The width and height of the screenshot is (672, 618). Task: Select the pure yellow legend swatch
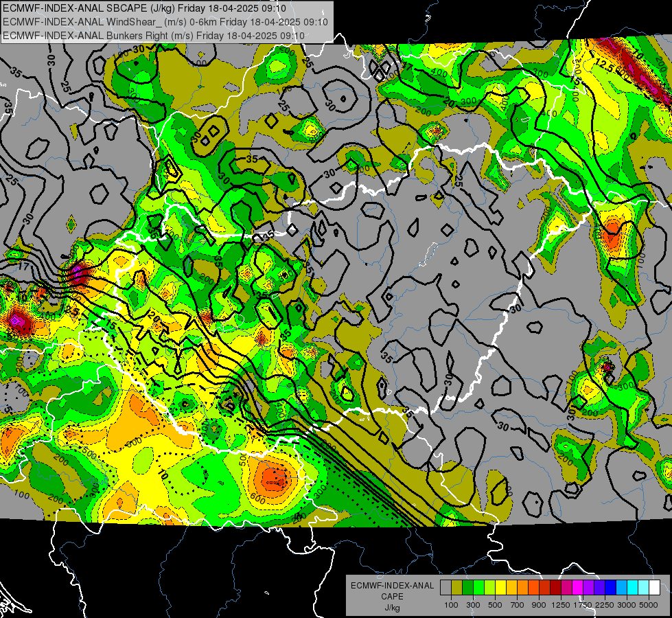[x=500, y=588]
